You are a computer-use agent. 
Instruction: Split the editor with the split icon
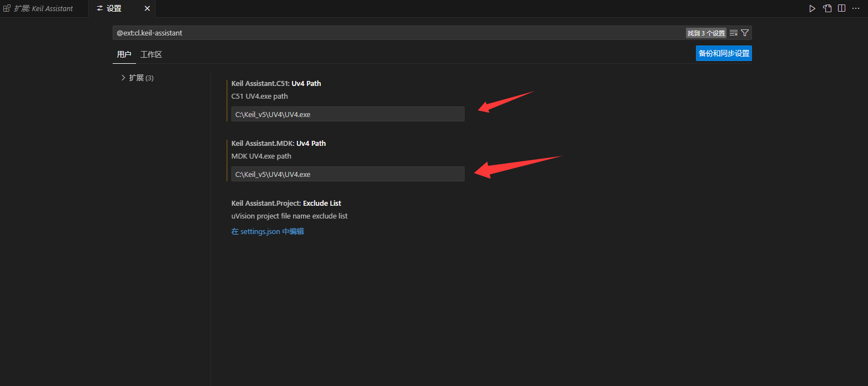coord(841,8)
